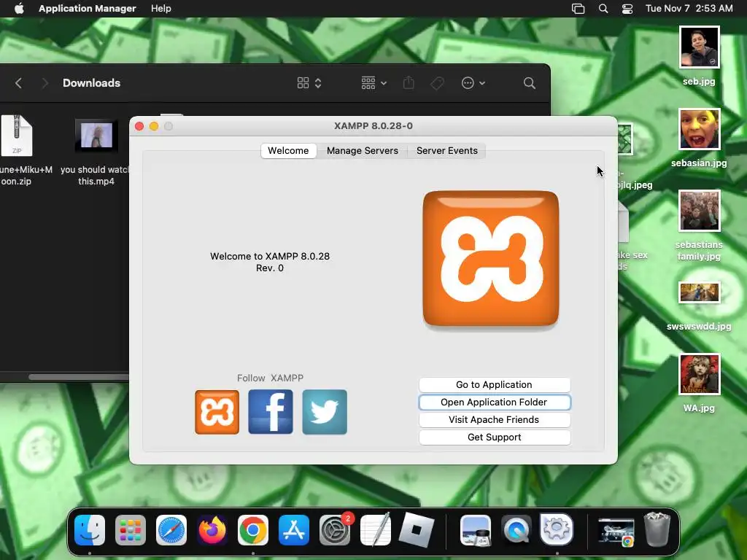Open the Finder icon view switcher
Viewport: 747px width, 560px height.
tap(309, 83)
